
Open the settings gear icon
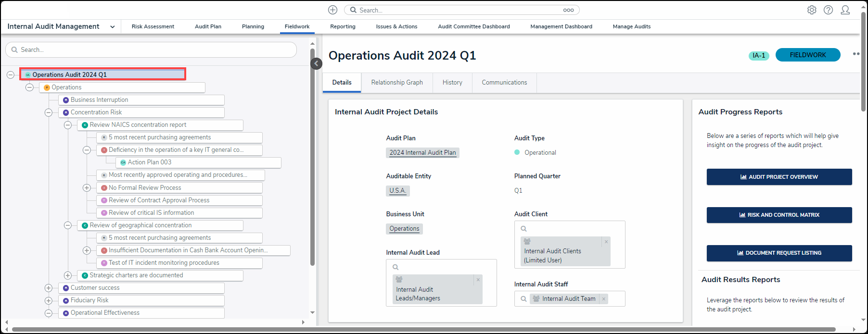coord(812,10)
